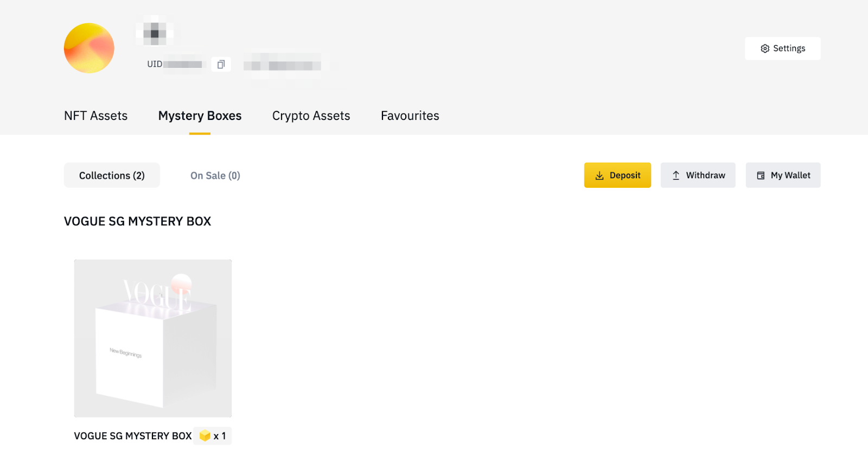Open the gradient profile avatar
This screenshot has width=868, height=475.
point(89,48)
